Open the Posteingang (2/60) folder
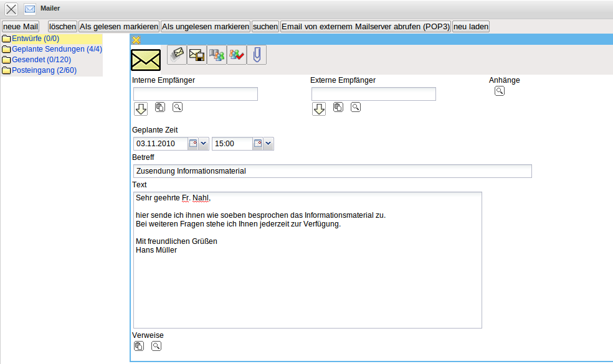Viewport: 613px width, 364px height. click(x=44, y=70)
